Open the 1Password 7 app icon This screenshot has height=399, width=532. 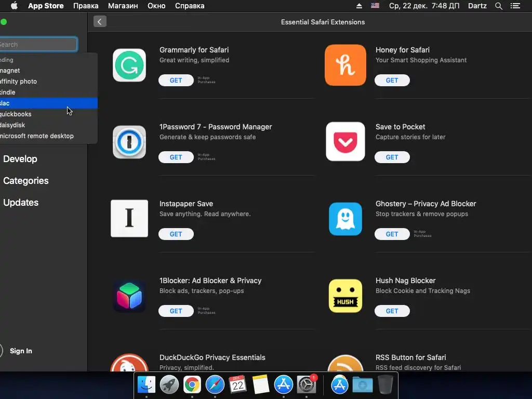tap(129, 142)
